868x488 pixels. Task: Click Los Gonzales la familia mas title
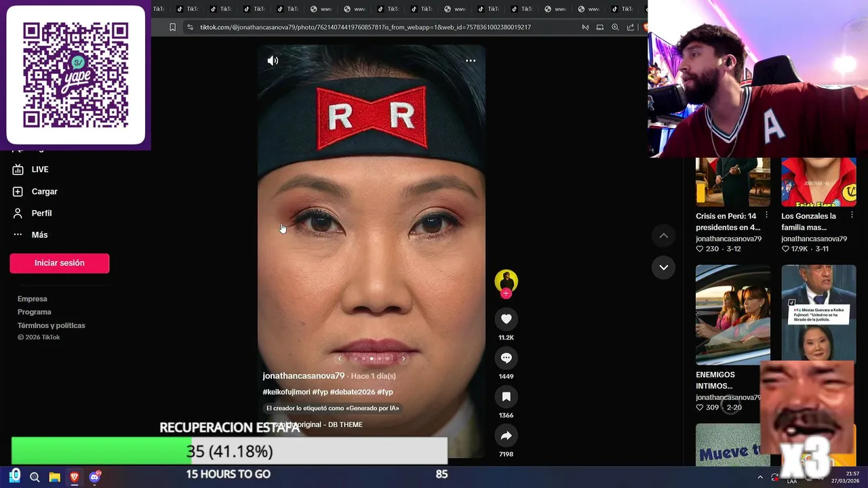pyautogui.click(x=808, y=222)
